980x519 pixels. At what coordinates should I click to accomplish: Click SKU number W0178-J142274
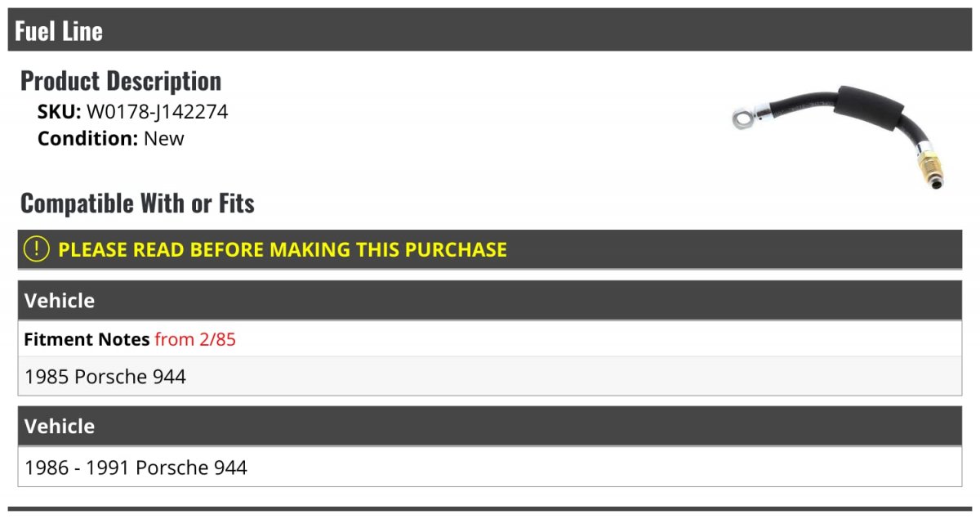point(158,112)
